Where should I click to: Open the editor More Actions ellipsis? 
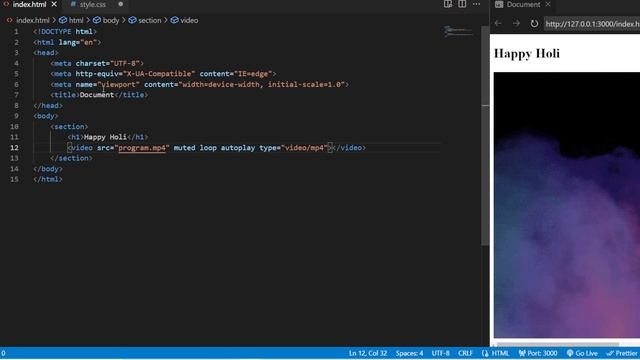point(476,4)
